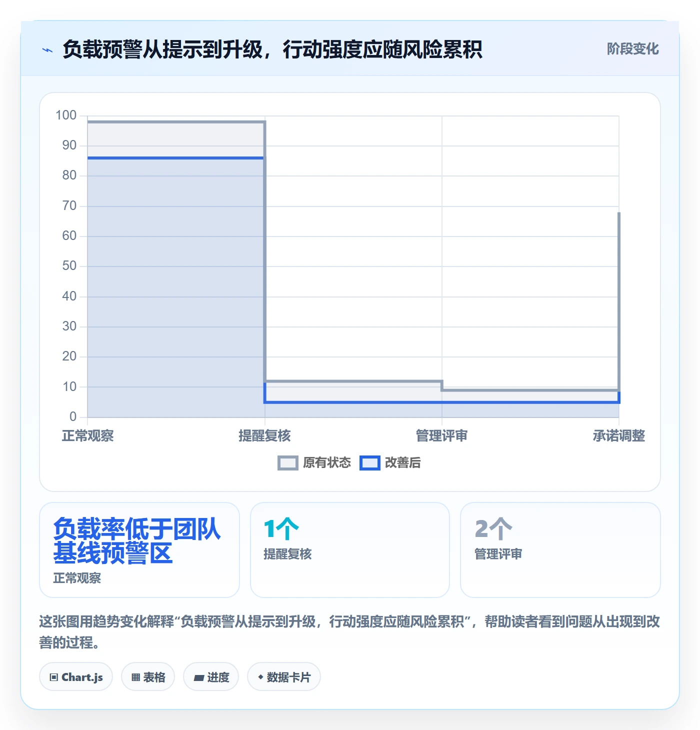Click the 改善后 legend label

tap(403, 463)
